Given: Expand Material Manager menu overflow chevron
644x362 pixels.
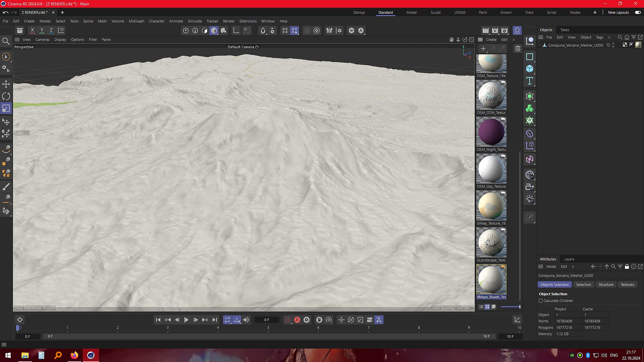Looking at the screenshot, I should [x=514, y=40].
